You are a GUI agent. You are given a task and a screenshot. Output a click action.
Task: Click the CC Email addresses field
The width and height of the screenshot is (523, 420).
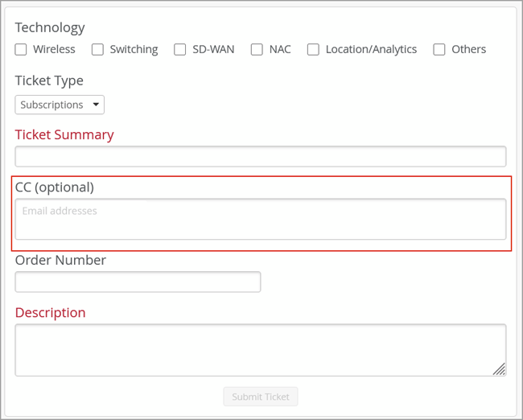click(x=260, y=219)
